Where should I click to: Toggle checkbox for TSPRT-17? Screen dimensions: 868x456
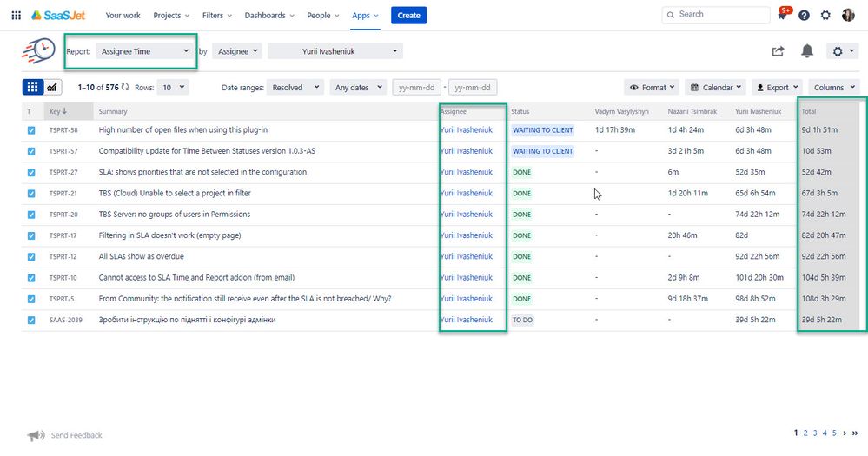pyautogui.click(x=31, y=235)
